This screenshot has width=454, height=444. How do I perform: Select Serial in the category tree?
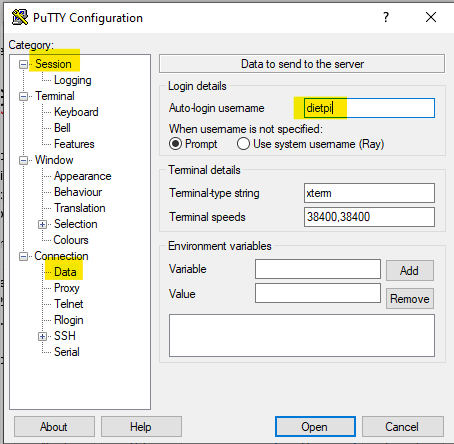67,352
